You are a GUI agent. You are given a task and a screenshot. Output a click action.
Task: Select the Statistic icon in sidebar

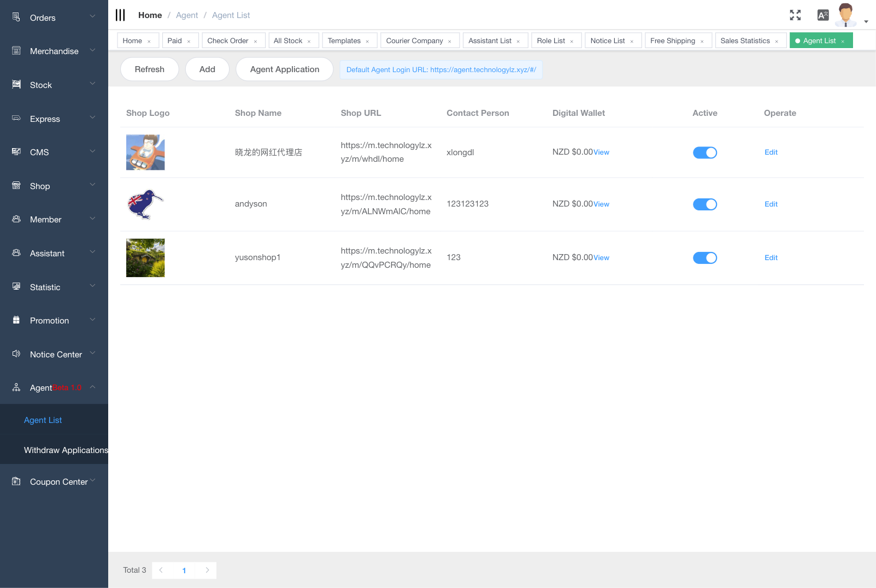pyautogui.click(x=15, y=287)
